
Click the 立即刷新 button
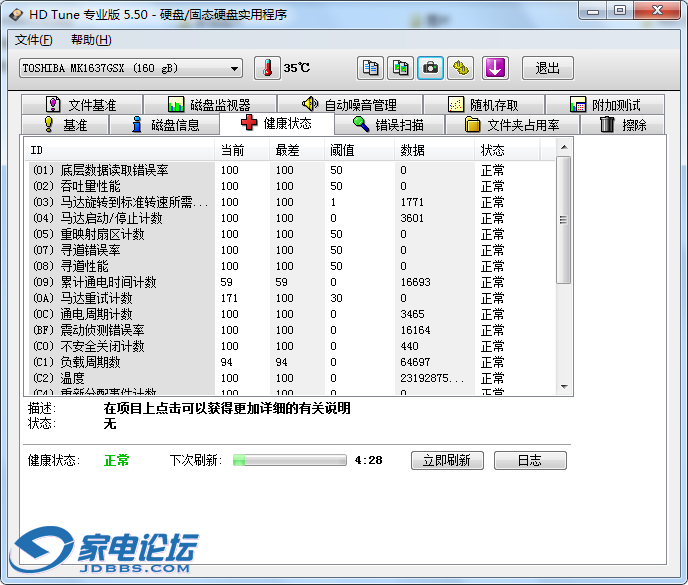tap(447, 460)
